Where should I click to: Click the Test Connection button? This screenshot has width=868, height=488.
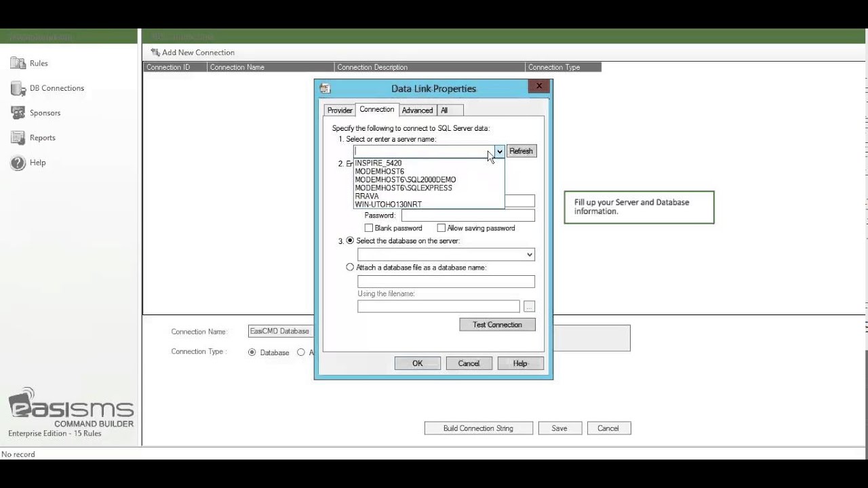point(498,325)
